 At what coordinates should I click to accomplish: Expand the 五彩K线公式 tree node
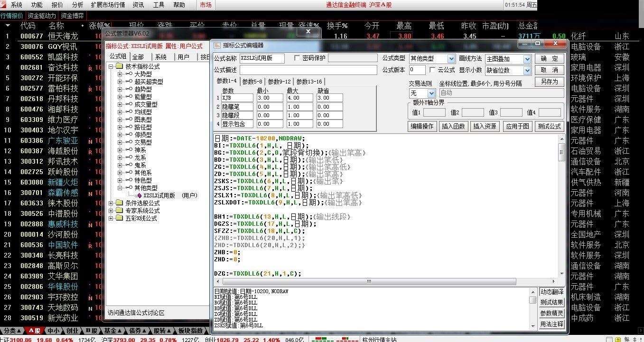click(x=112, y=218)
